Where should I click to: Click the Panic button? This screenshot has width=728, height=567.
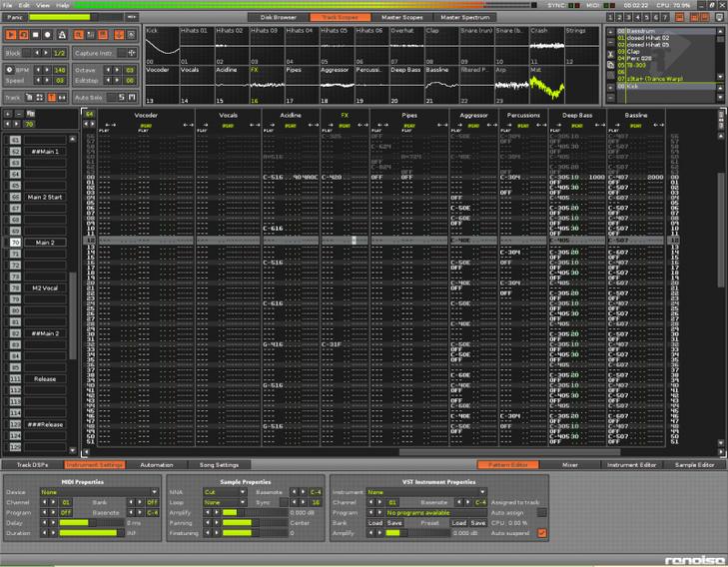click(x=16, y=17)
